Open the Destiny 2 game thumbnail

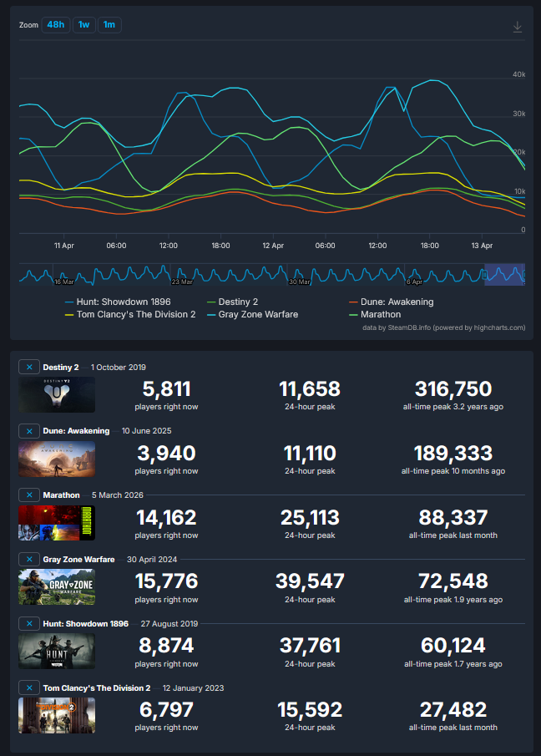(x=57, y=395)
